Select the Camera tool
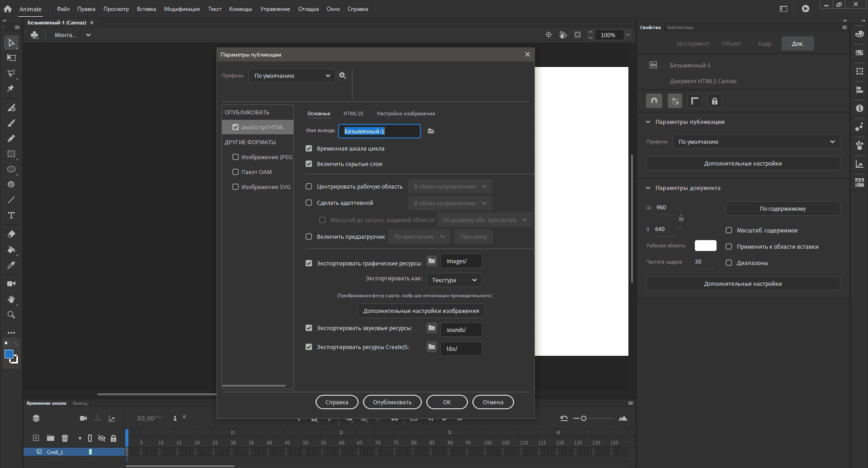868x468 pixels. tap(11, 284)
